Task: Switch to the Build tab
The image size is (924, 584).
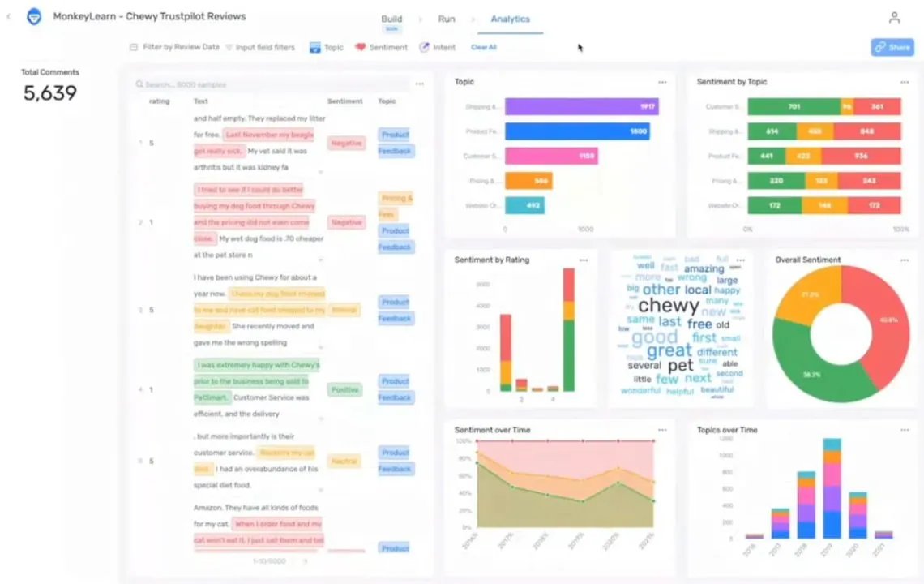Action: pyautogui.click(x=391, y=19)
